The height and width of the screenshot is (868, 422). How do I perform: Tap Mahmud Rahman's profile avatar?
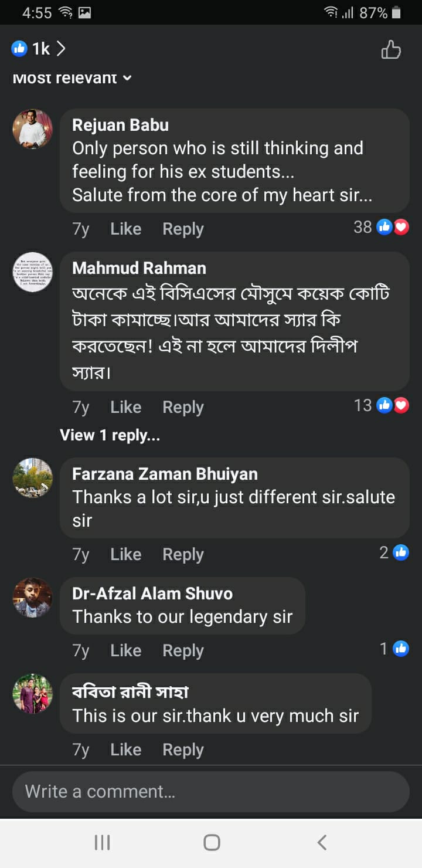33,272
